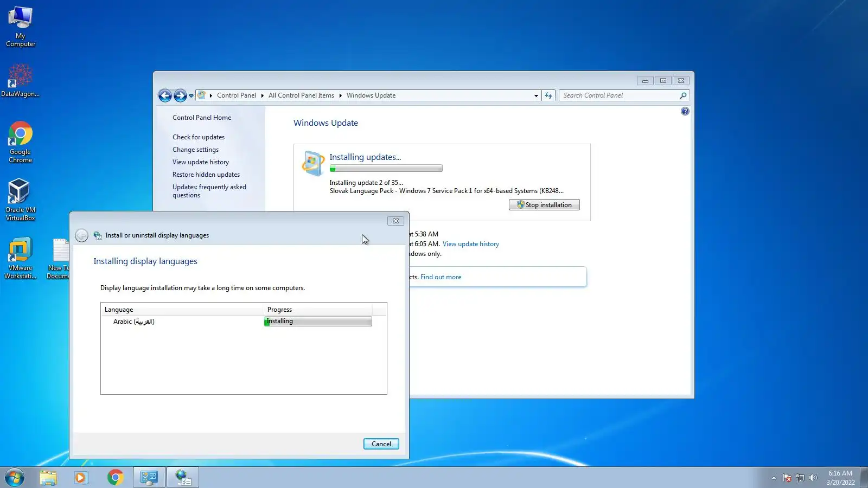The width and height of the screenshot is (868, 488).
Task: Click the Progress column header
Action: (318, 310)
